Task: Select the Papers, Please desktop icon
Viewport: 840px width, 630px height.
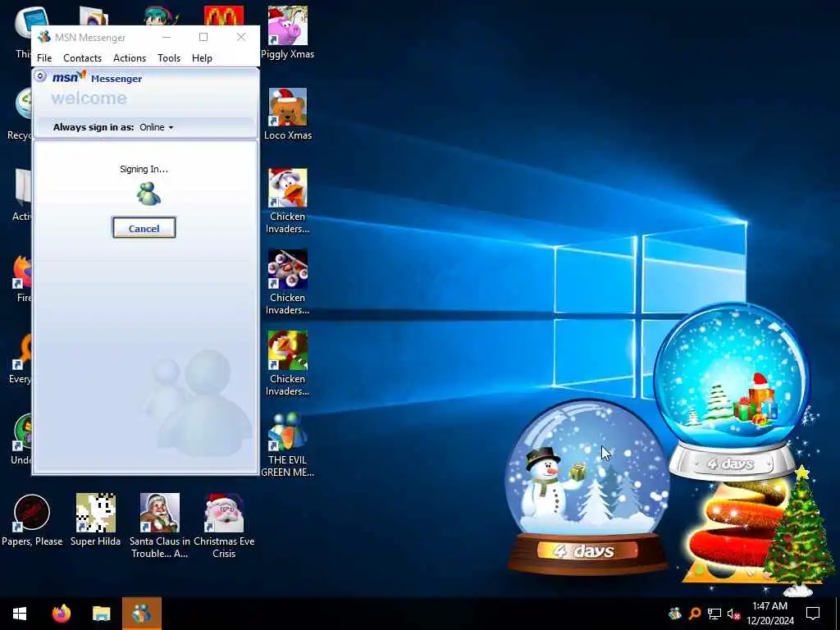Action: click(x=32, y=520)
